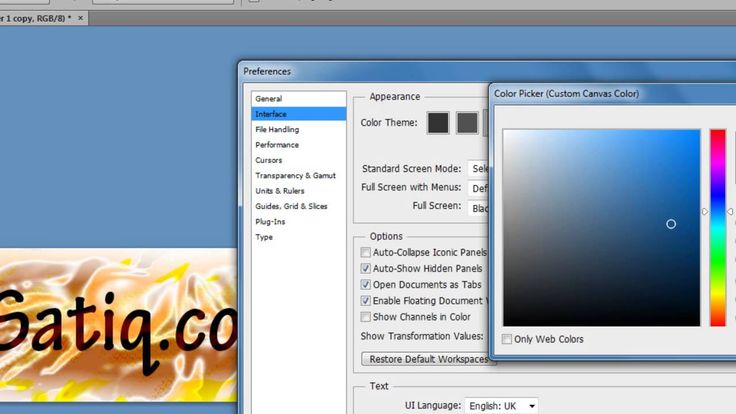Select Units & Rulers category

tap(279, 191)
